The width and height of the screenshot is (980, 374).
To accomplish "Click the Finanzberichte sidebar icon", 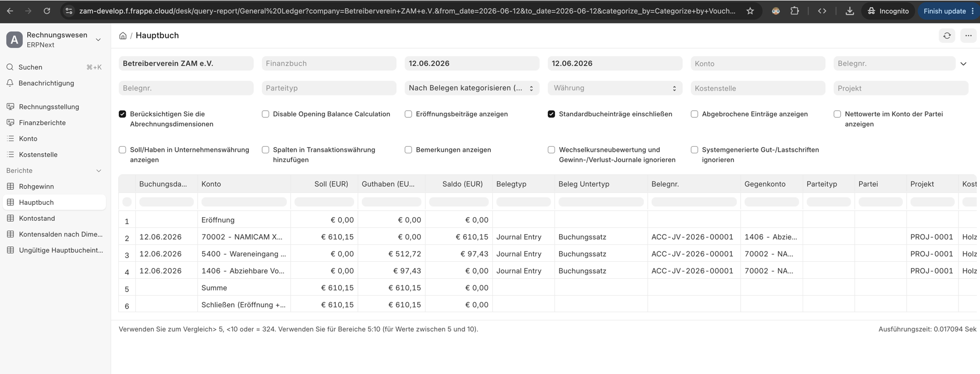I will (10, 123).
